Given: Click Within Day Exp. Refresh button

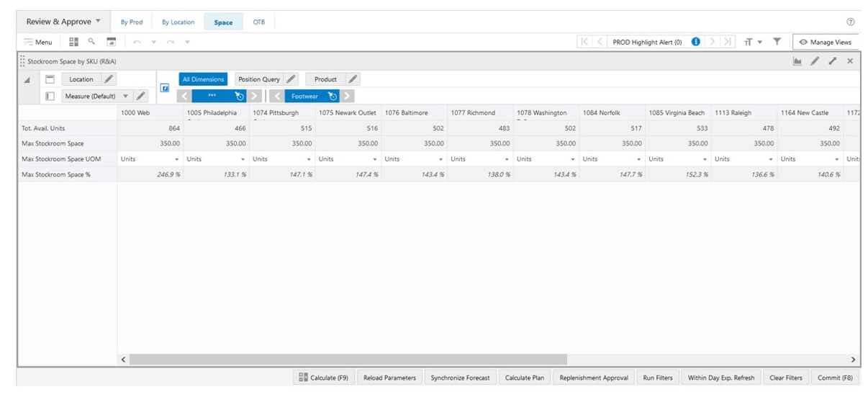Looking at the screenshot, I should click(x=721, y=378).
